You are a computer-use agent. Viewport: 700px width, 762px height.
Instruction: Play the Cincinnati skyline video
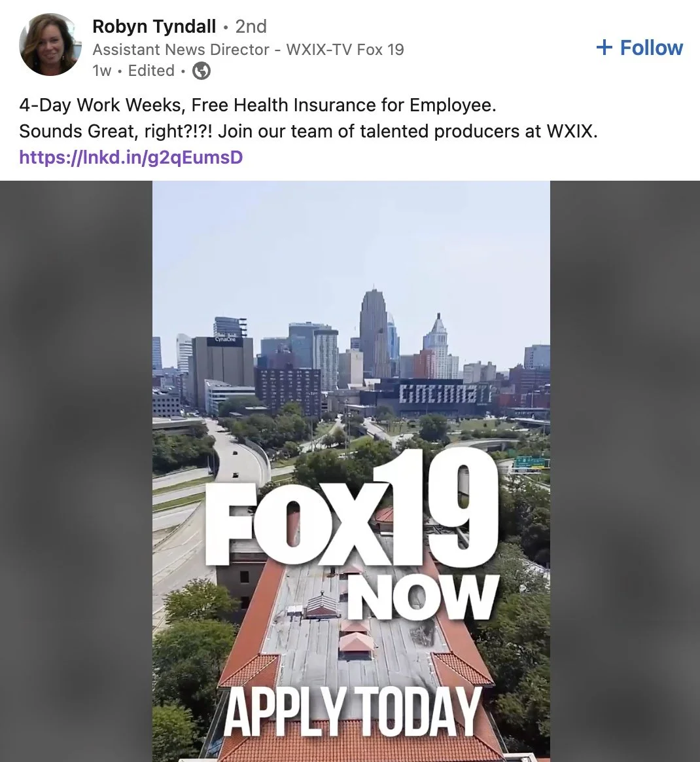(x=351, y=471)
